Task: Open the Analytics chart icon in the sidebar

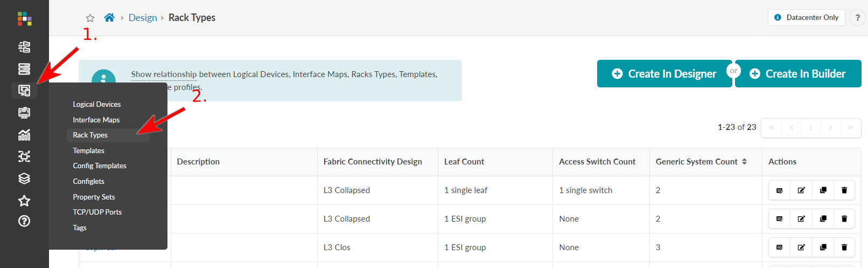Action: [x=24, y=135]
